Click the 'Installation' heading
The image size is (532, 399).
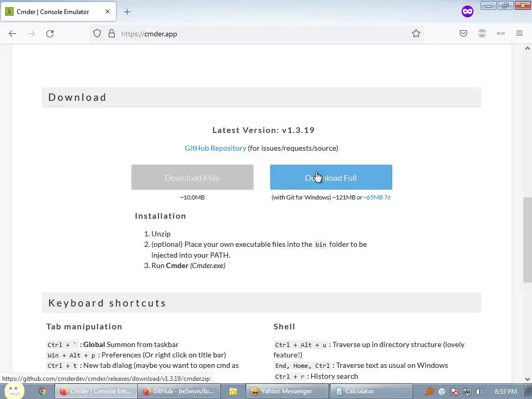tap(161, 216)
